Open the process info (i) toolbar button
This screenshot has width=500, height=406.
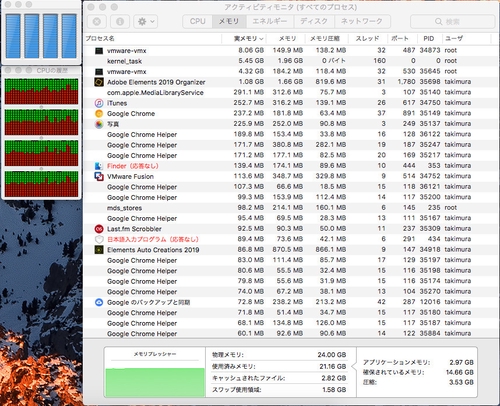click(120, 22)
